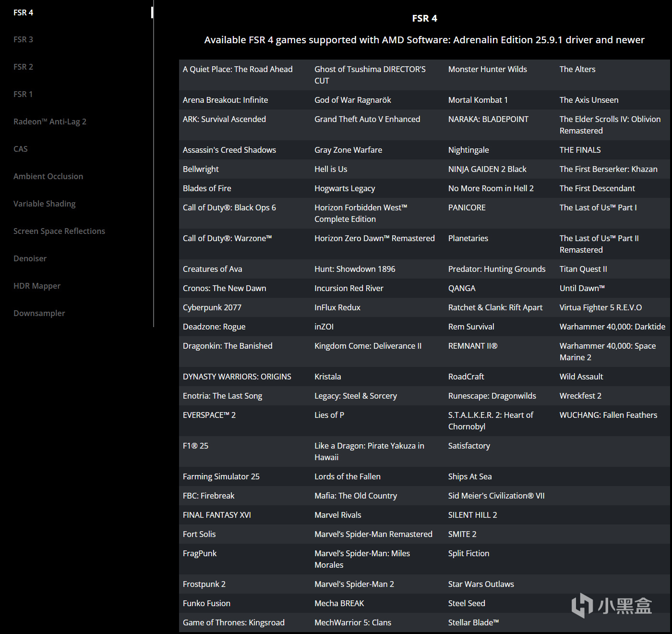
Task: Select the Denoiser sidebar item
Action: [30, 258]
